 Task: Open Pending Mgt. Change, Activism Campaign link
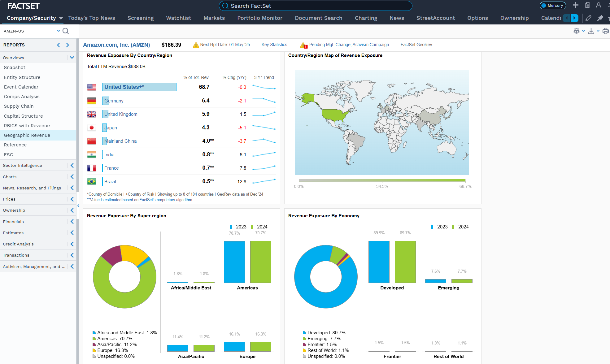349,45
